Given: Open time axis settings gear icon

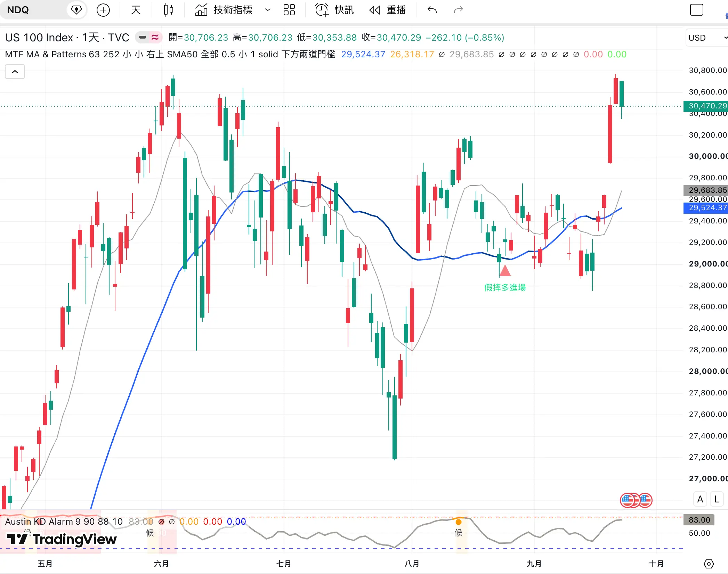Looking at the screenshot, I should pyautogui.click(x=709, y=564).
